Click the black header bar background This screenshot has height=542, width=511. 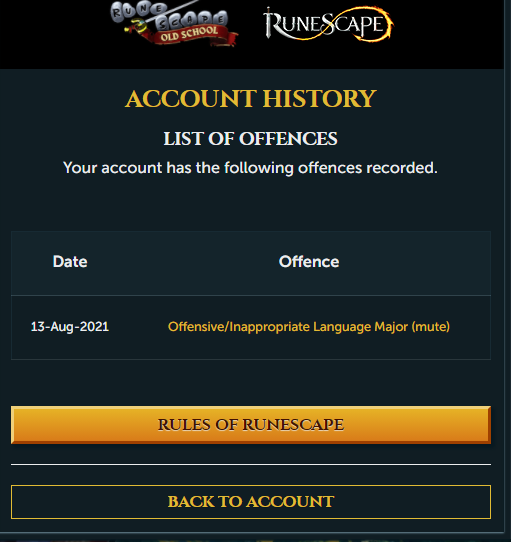click(55, 35)
